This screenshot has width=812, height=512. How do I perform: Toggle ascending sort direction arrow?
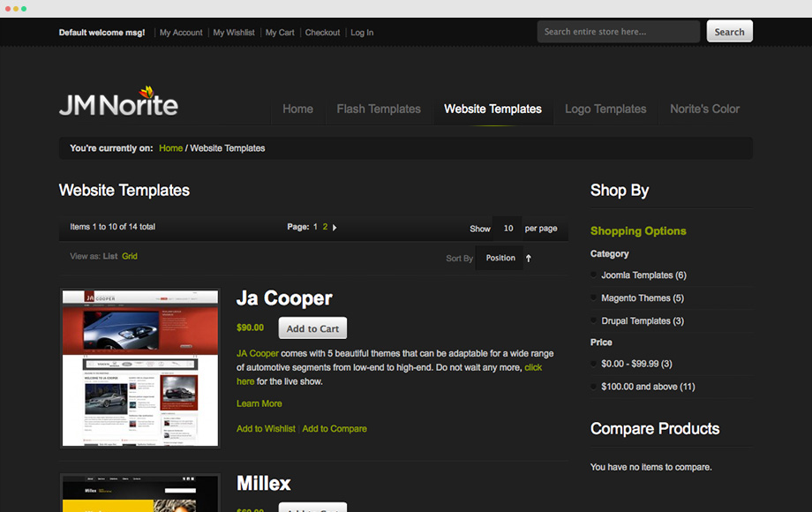click(x=528, y=259)
